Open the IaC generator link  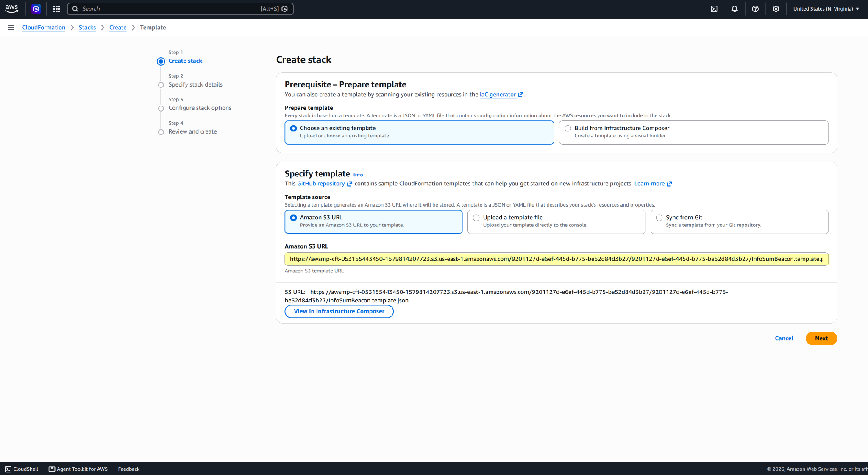click(498, 95)
